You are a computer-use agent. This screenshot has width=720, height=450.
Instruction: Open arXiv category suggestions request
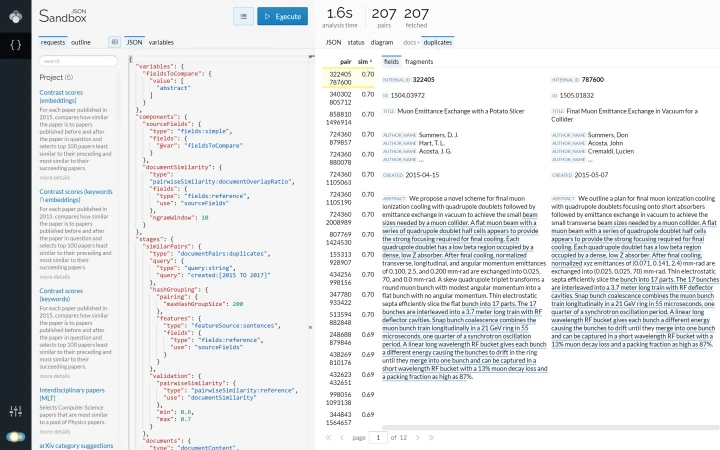pos(76,445)
